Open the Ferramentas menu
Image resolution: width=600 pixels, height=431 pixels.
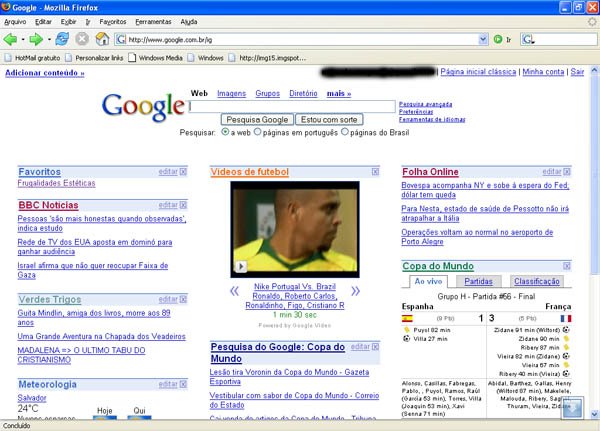153,22
